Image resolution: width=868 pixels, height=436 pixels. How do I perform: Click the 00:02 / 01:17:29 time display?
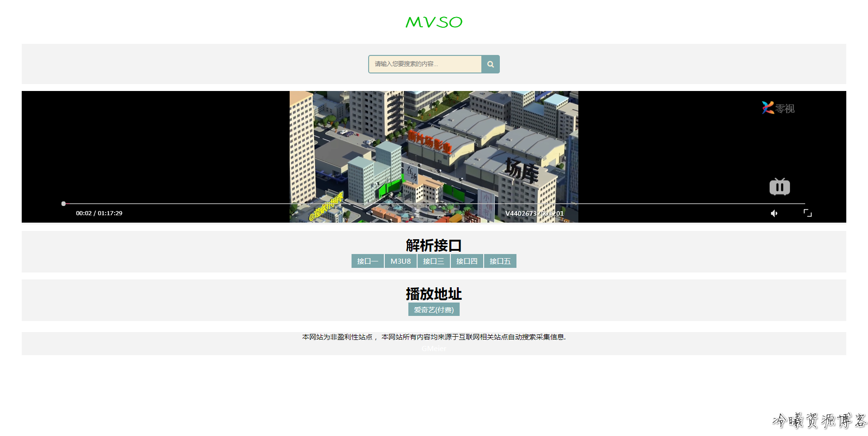click(99, 213)
